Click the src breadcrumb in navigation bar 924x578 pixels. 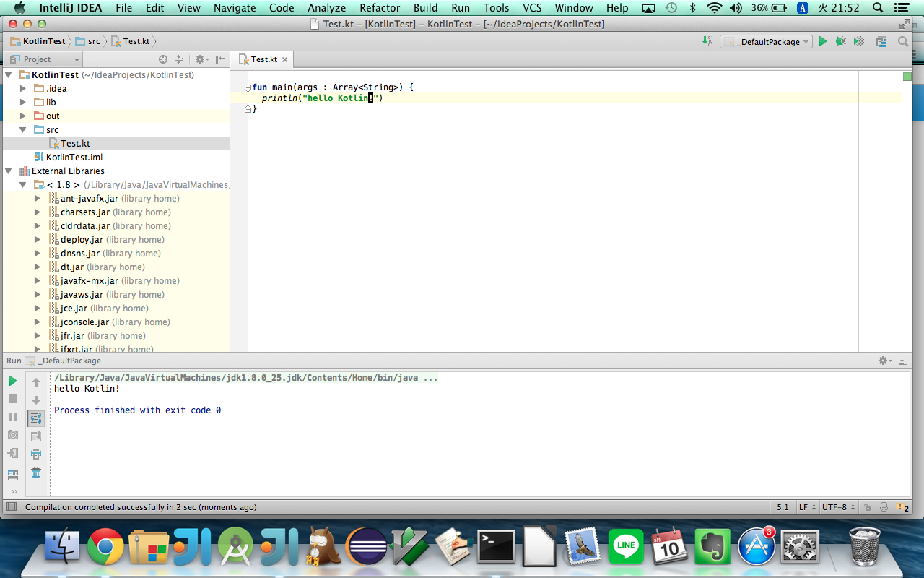pos(88,41)
